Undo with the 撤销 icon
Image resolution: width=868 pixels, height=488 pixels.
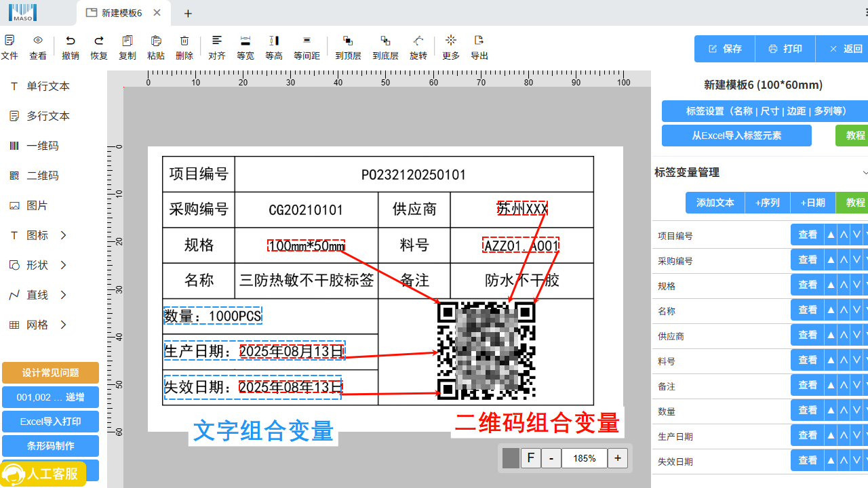[71, 41]
